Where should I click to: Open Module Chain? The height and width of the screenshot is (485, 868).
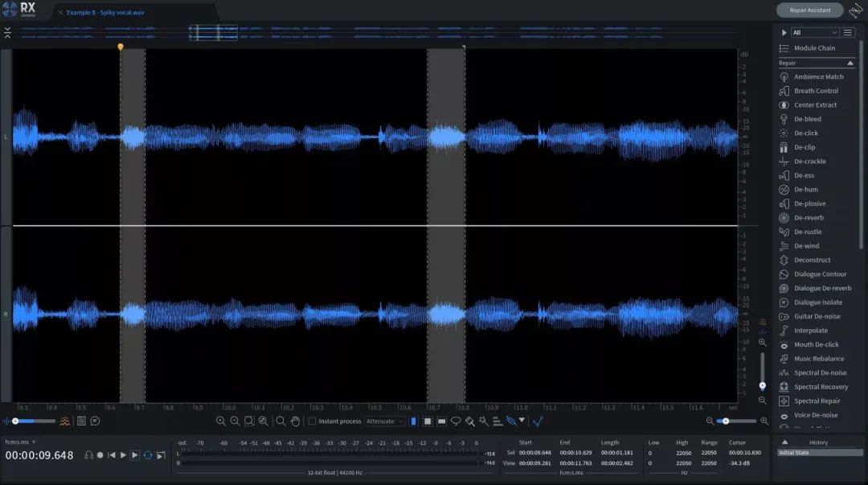click(808, 48)
